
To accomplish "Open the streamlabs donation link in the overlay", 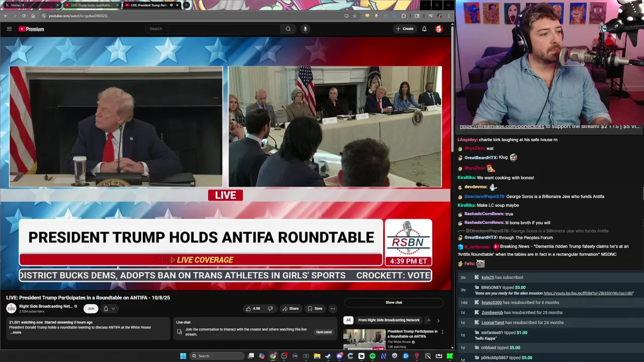I will tap(502, 127).
